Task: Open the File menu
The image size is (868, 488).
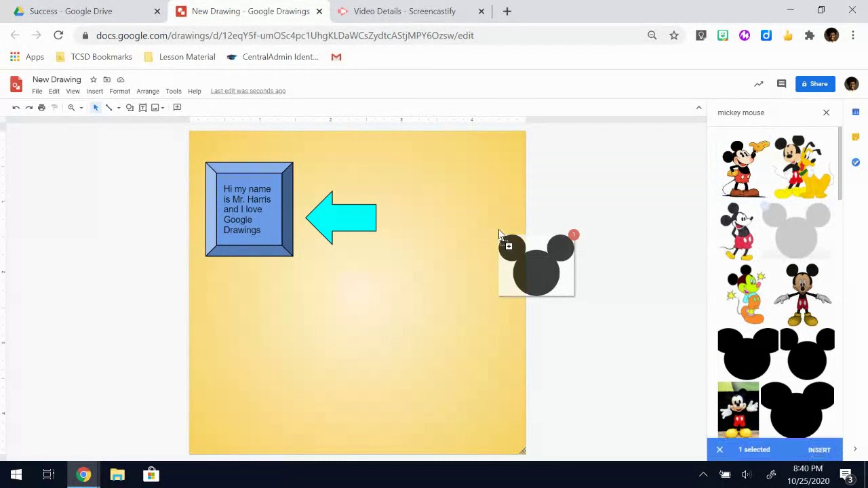Action: [37, 91]
